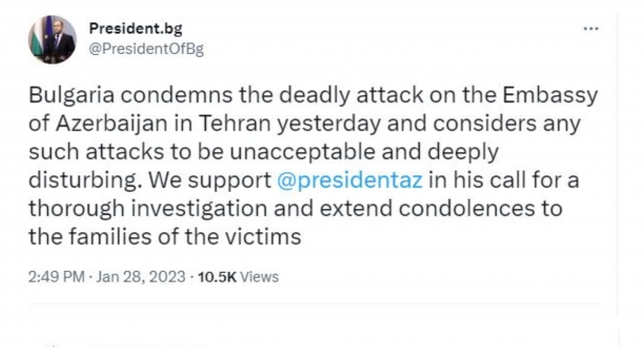Click the word unacceptable in the tweet
This screenshot has width=644, height=347.
click(302, 152)
